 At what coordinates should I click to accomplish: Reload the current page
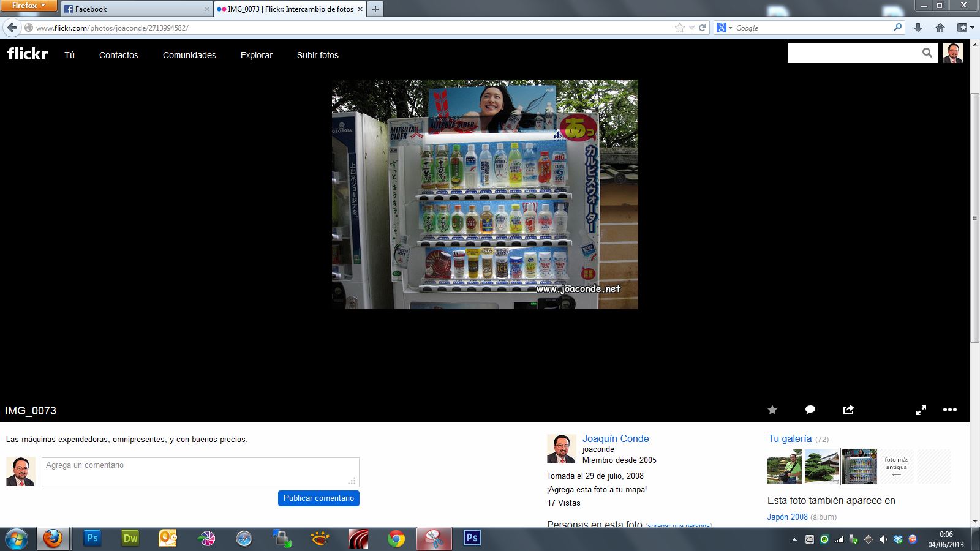(x=703, y=28)
